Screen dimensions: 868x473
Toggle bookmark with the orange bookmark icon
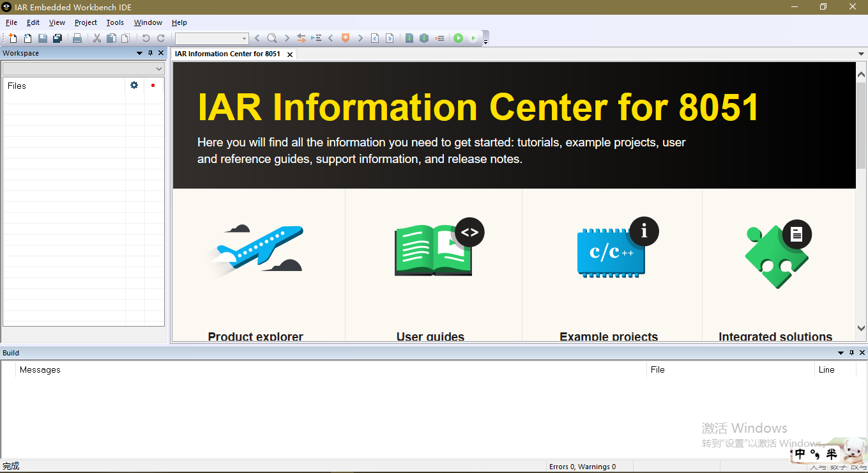click(x=346, y=38)
